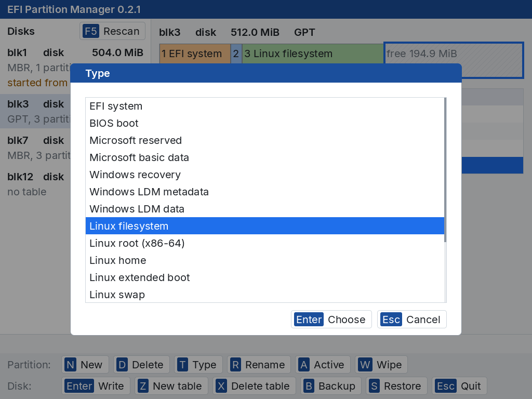Select EFI system in the Type list

click(x=264, y=106)
